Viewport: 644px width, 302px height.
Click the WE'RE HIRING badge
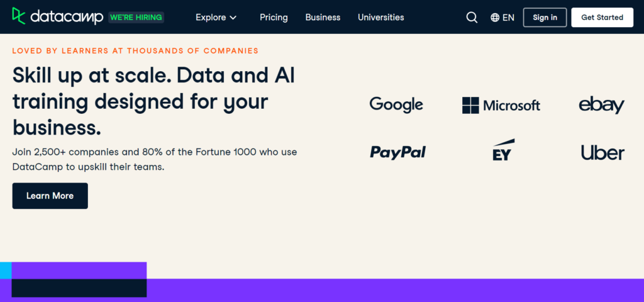136,17
